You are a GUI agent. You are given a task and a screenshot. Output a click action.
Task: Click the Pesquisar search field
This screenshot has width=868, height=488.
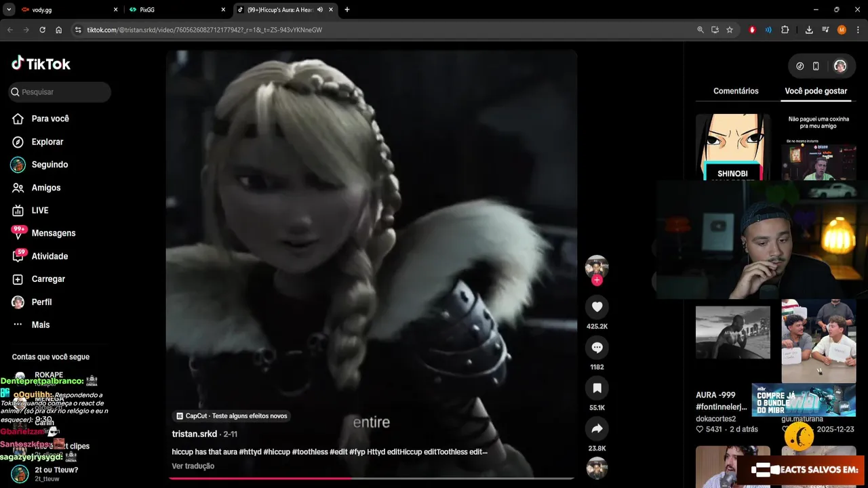click(60, 92)
